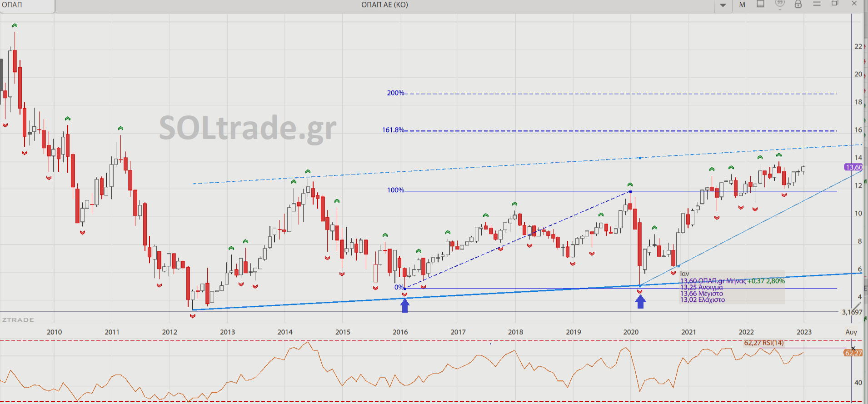The height and width of the screenshot is (404, 868).
Task: Click the orange 62,27 RSI value tag
Action: point(853,353)
